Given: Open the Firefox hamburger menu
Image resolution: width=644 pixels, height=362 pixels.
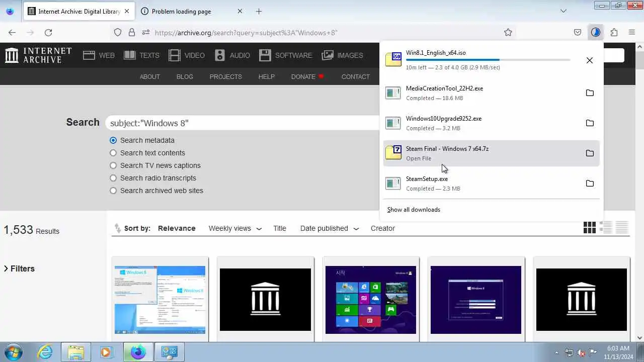Looking at the screenshot, I should click(x=632, y=32).
